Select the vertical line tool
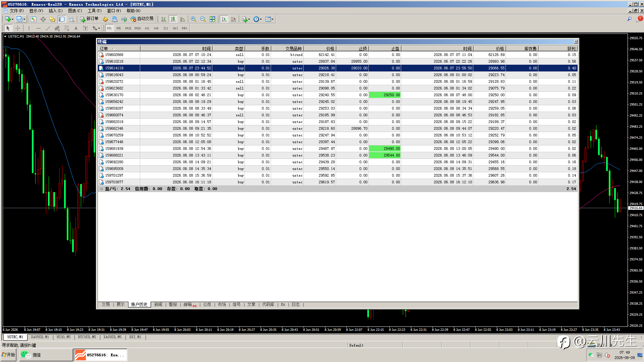This screenshot has height=362, width=644. click(x=29, y=28)
